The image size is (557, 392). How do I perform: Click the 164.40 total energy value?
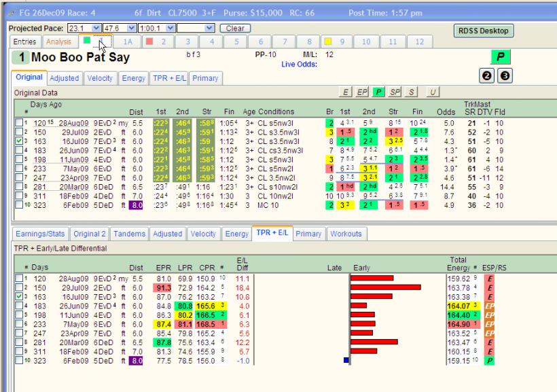[459, 315]
